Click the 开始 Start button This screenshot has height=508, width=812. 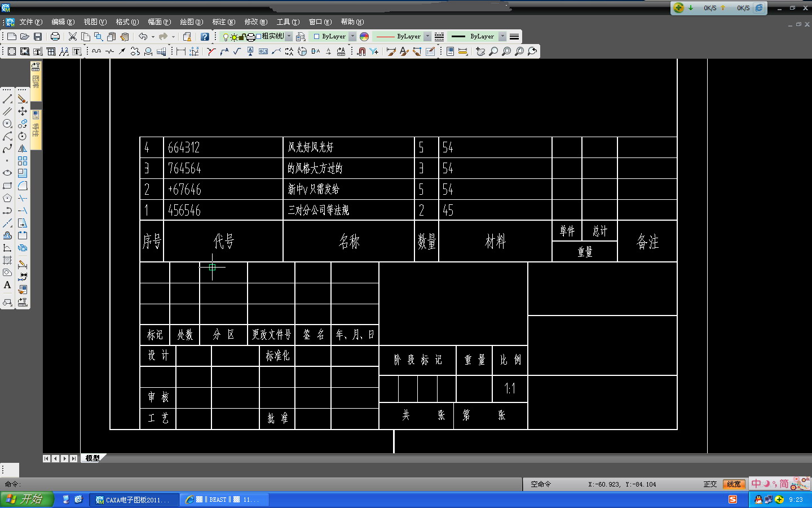tap(27, 500)
